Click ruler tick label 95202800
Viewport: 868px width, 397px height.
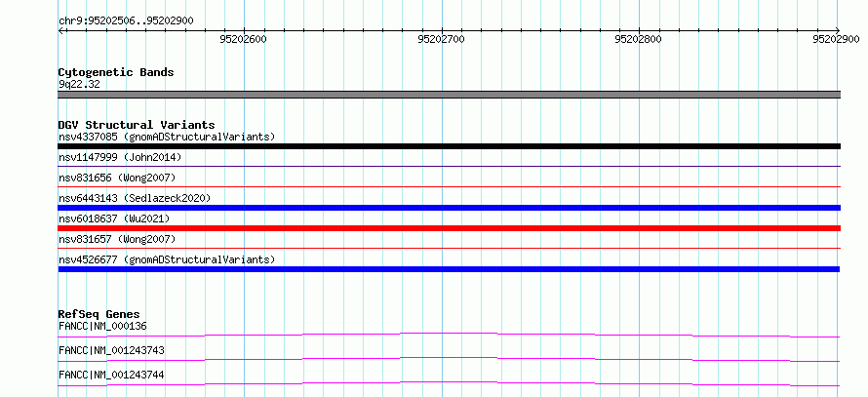[x=638, y=39]
